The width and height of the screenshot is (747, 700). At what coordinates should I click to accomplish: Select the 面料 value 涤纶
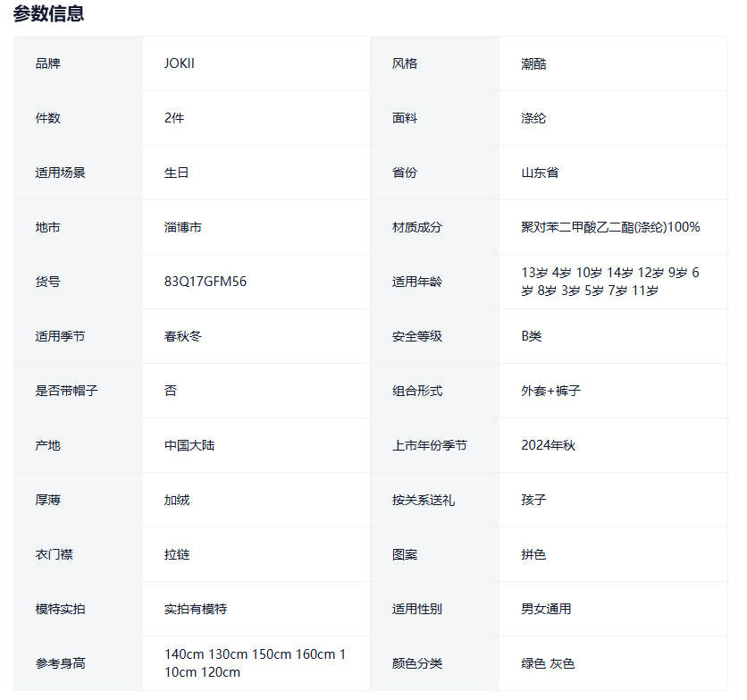pyautogui.click(x=533, y=118)
